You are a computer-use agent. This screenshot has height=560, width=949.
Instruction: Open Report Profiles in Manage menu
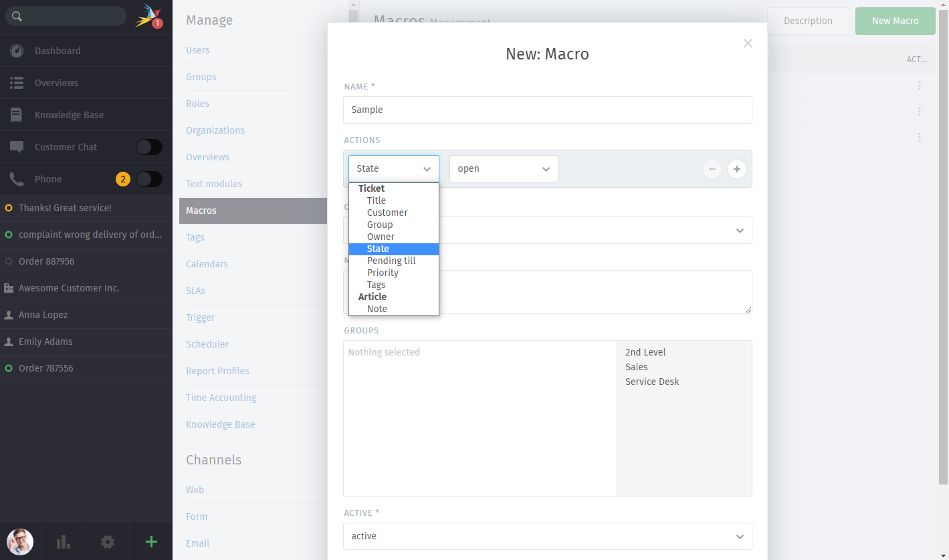coord(218,371)
